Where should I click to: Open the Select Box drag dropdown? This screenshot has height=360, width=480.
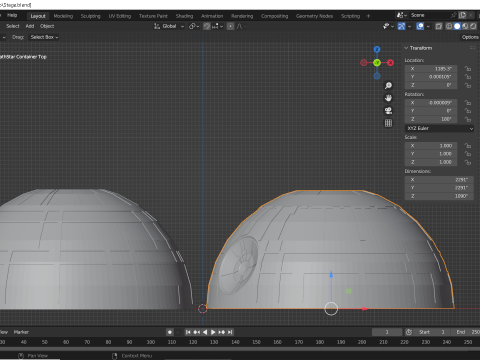44,37
